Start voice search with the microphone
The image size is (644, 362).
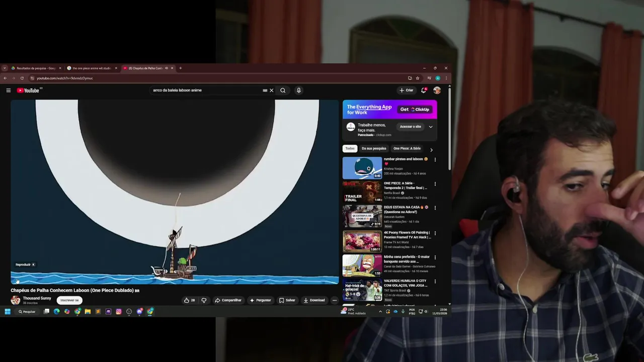click(299, 90)
